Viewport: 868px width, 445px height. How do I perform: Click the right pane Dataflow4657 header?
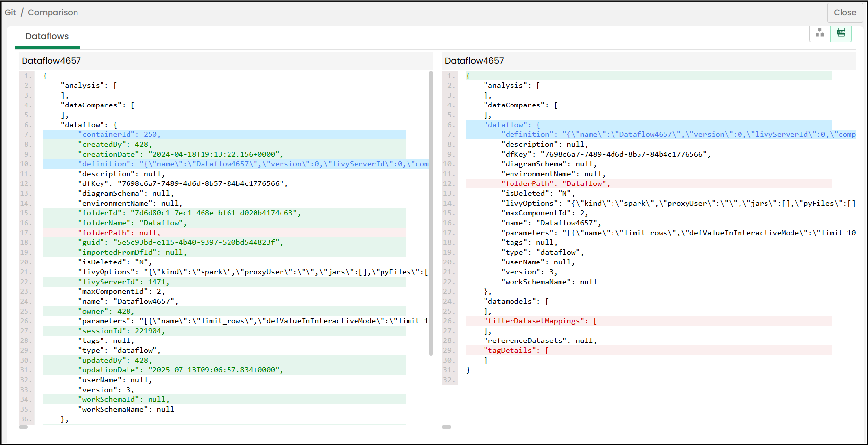474,61
